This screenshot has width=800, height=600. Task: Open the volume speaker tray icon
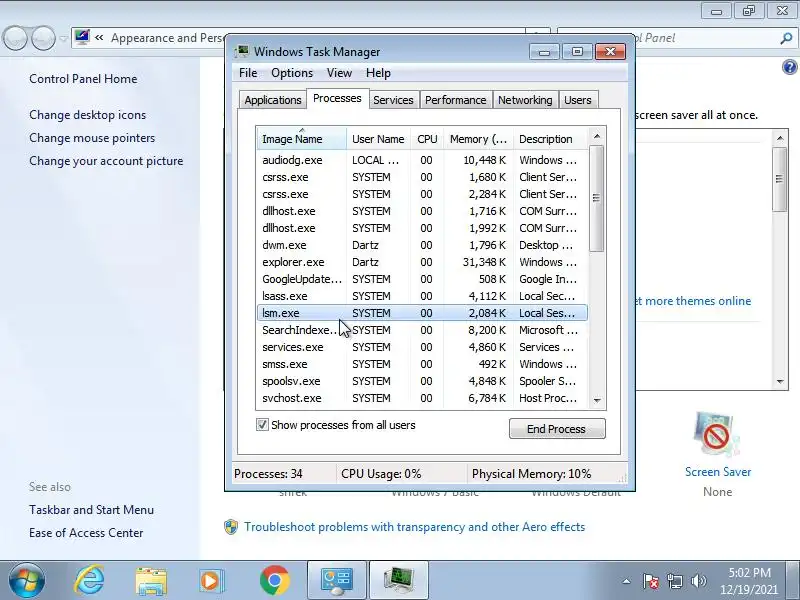click(x=698, y=581)
